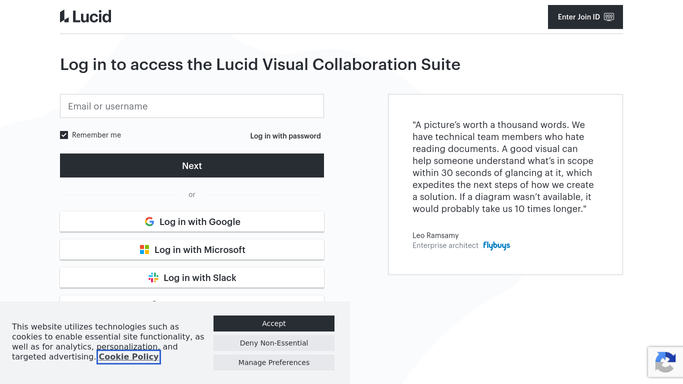Choose Log in with Microsoft
This screenshot has width=683, height=384.
point(192,249)
